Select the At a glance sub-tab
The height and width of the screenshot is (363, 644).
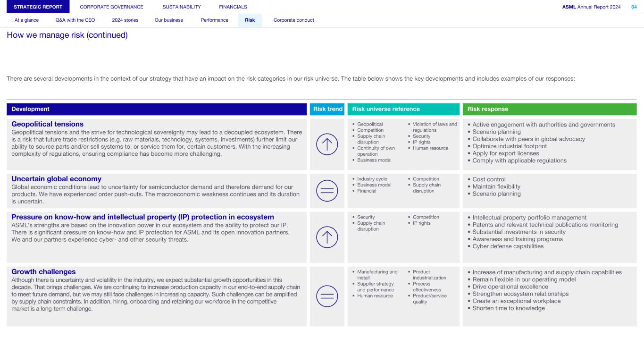(26, 20)
